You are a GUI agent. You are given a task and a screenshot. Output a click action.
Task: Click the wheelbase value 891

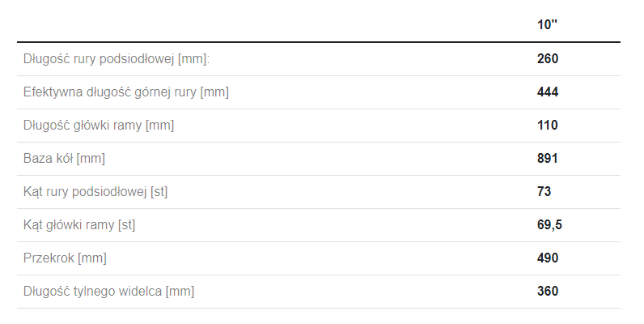coord(548,159)
